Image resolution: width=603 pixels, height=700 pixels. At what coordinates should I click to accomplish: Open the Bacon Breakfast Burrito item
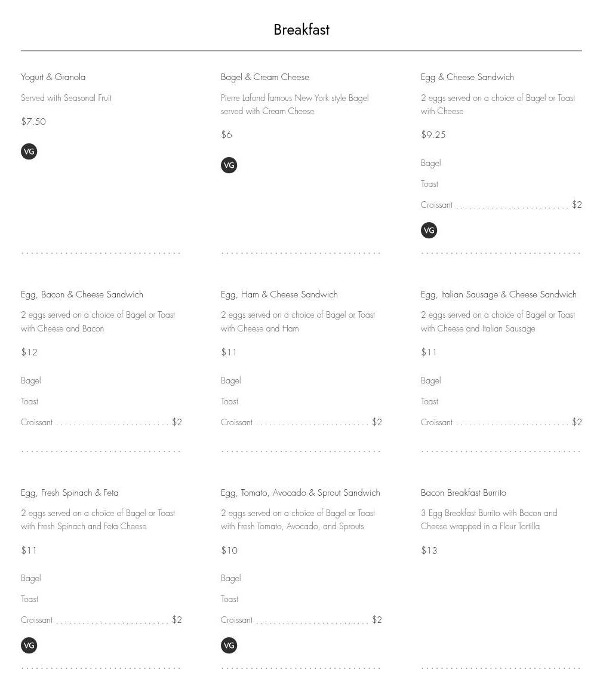463,493
